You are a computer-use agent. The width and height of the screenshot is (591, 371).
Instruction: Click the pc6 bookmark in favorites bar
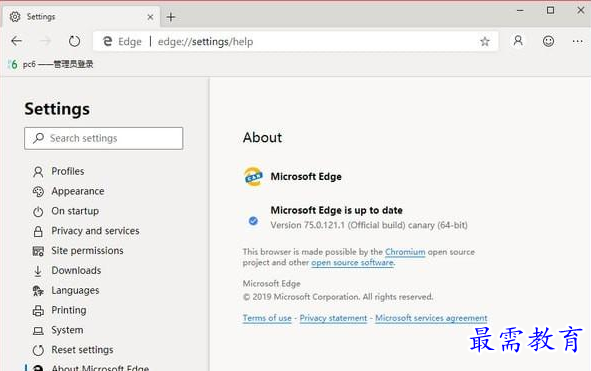pos(51,64)
